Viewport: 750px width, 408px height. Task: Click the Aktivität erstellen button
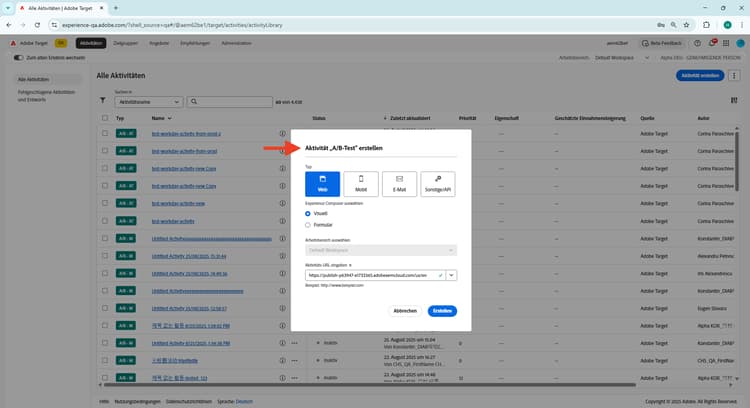coord(700,76)
